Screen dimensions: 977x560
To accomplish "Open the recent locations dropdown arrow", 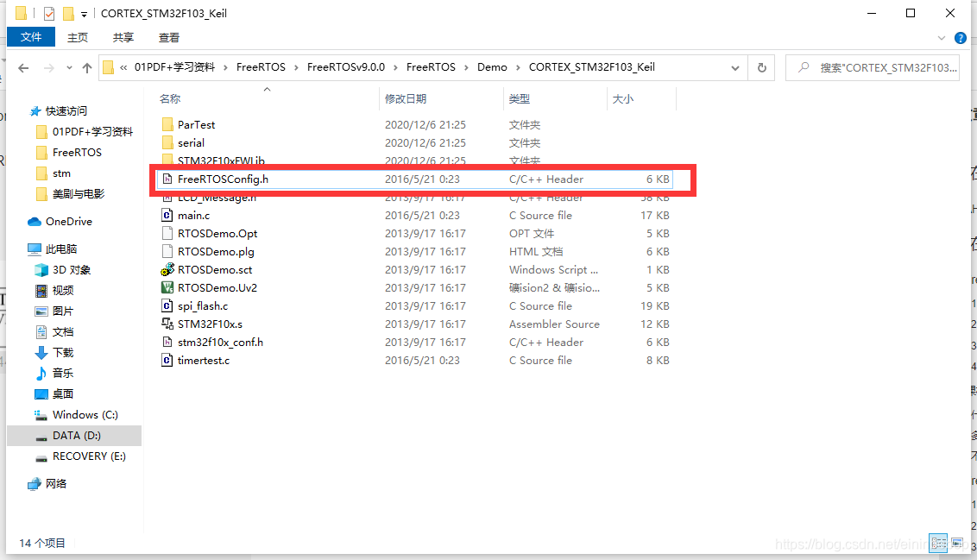I will (x=69, y=68).
